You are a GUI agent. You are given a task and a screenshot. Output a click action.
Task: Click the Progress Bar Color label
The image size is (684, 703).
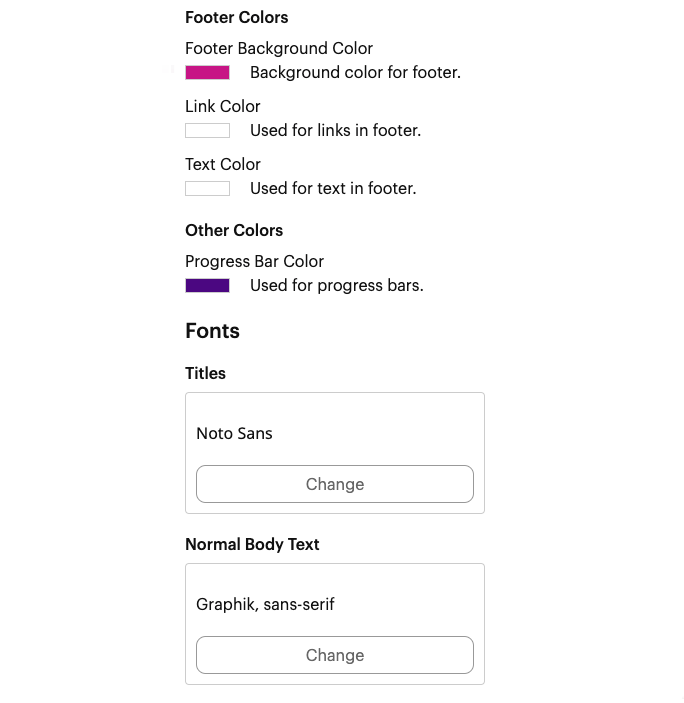point(254,261)
